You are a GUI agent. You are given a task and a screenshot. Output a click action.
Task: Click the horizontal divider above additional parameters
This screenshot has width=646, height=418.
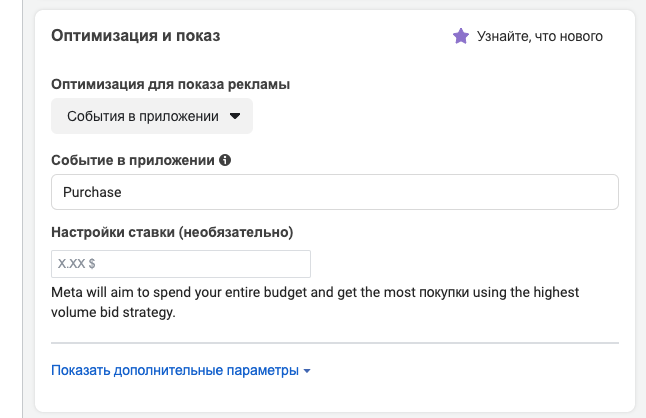point(335,343)
